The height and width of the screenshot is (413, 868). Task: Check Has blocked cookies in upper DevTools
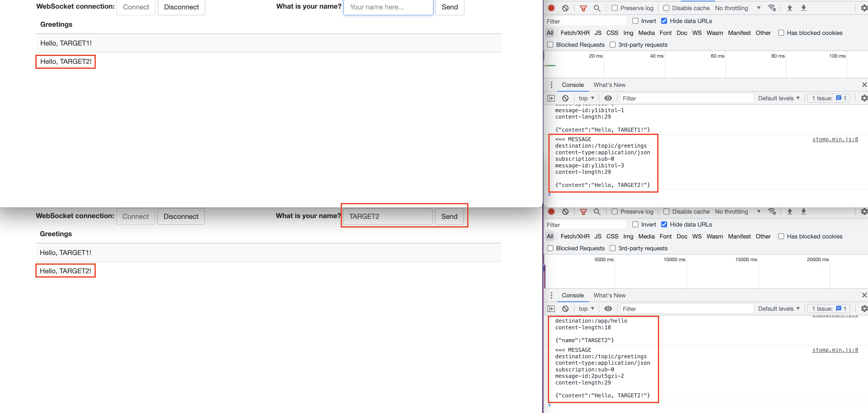[781, 33]
